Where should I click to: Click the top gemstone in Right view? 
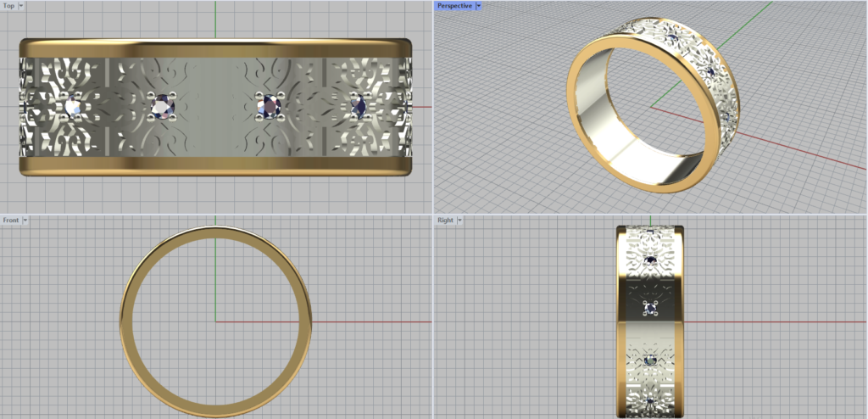(651, 260)
